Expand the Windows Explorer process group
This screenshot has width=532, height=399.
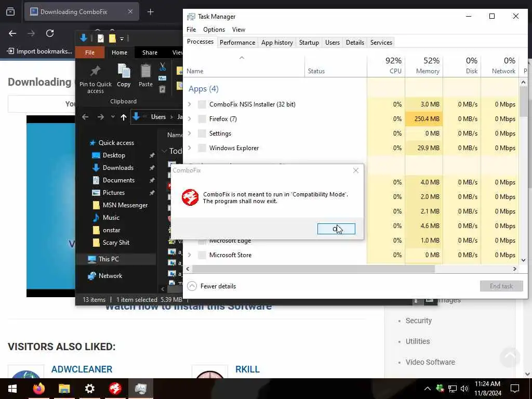(x=190, y=148)
